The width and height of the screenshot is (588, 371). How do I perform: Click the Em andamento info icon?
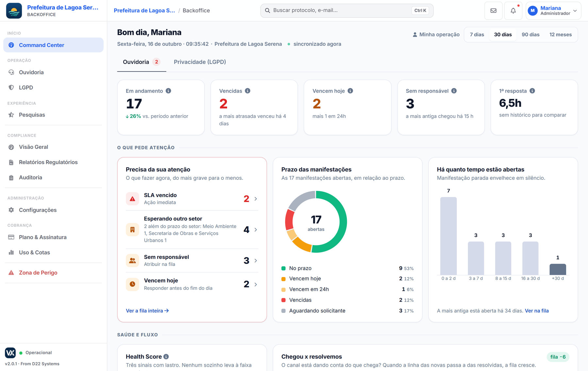tap(168, 91)
